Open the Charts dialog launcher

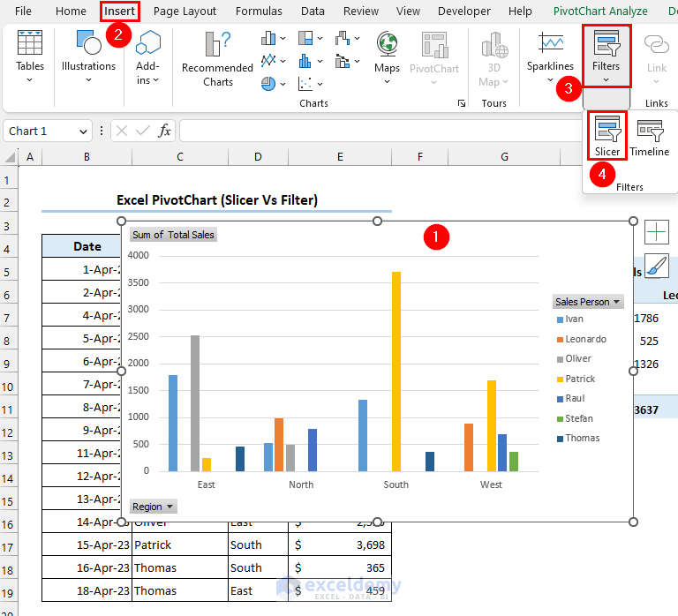click(x=462, y=103)
